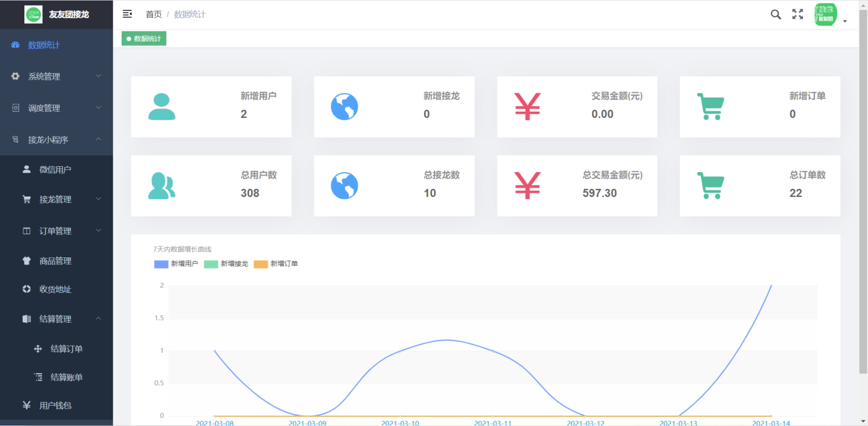Image resolution: width=868 pixels, height=426 pixels.
Task: Open the search magnifier icon
Action: [775, 14]
